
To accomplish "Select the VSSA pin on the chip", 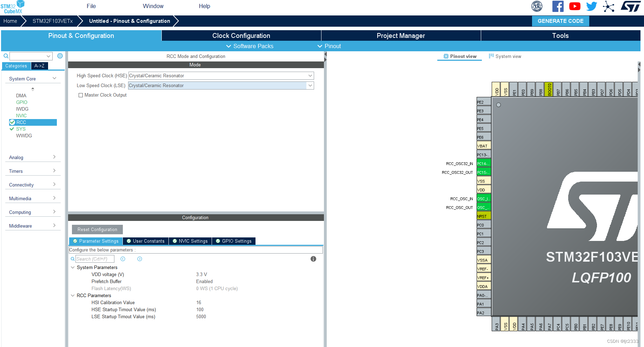I will point(484,260).
